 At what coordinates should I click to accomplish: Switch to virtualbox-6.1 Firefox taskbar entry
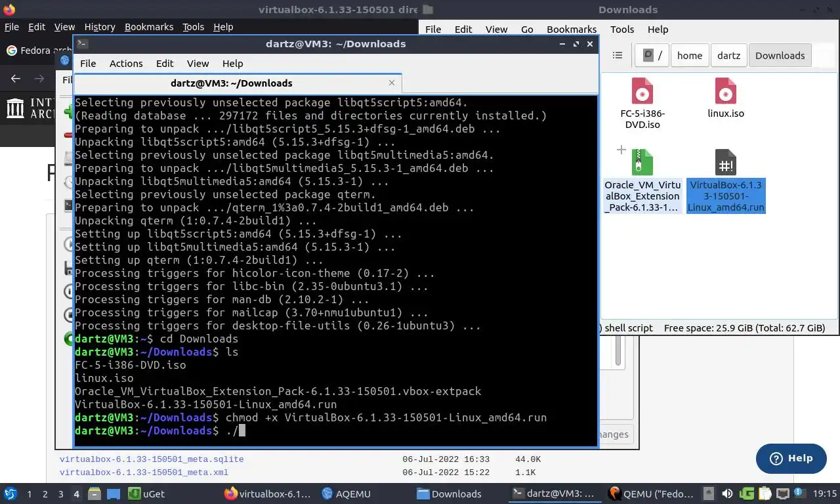(x=267, y=493)
